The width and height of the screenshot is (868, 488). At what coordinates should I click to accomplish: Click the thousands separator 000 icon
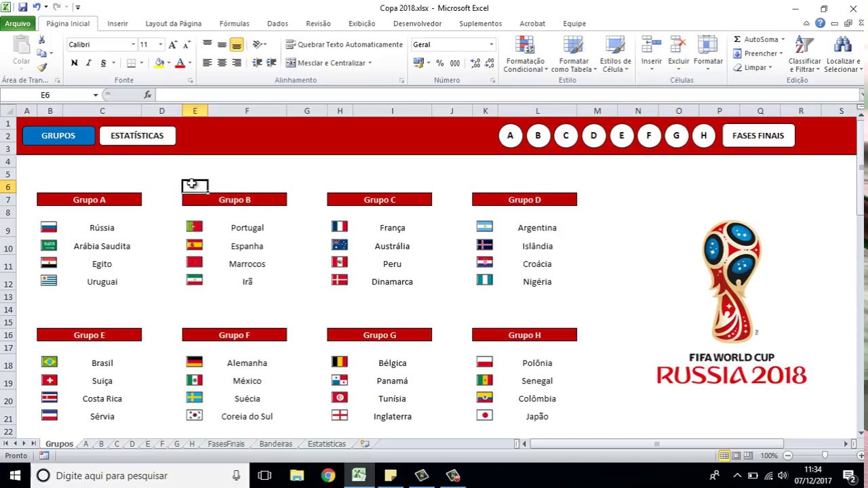pyautogui.click(x=455, y=63)
